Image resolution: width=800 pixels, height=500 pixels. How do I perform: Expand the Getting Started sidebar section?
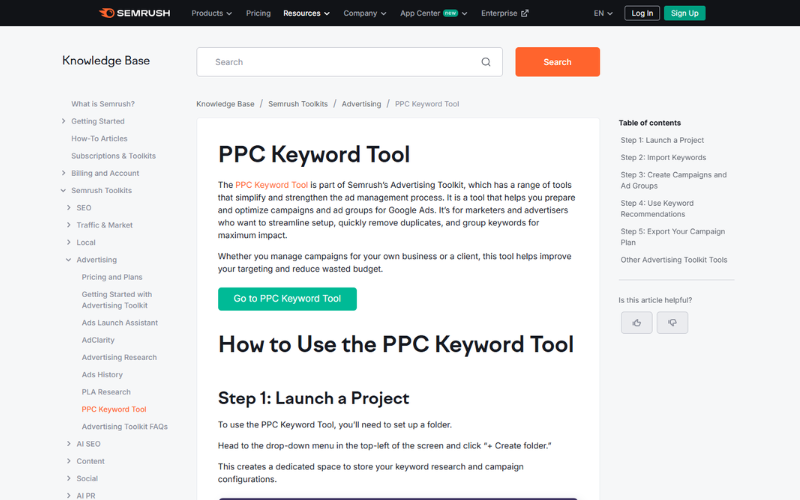tap(63, 121)
